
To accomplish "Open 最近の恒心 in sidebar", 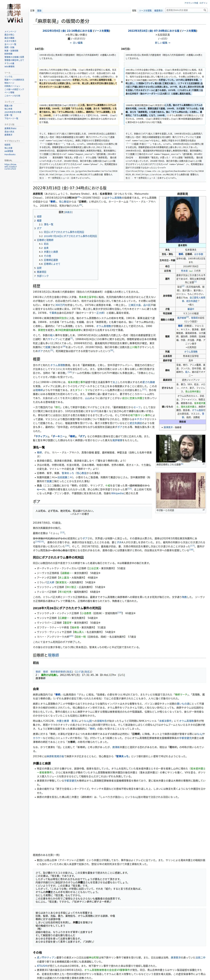I will (9, 35).
